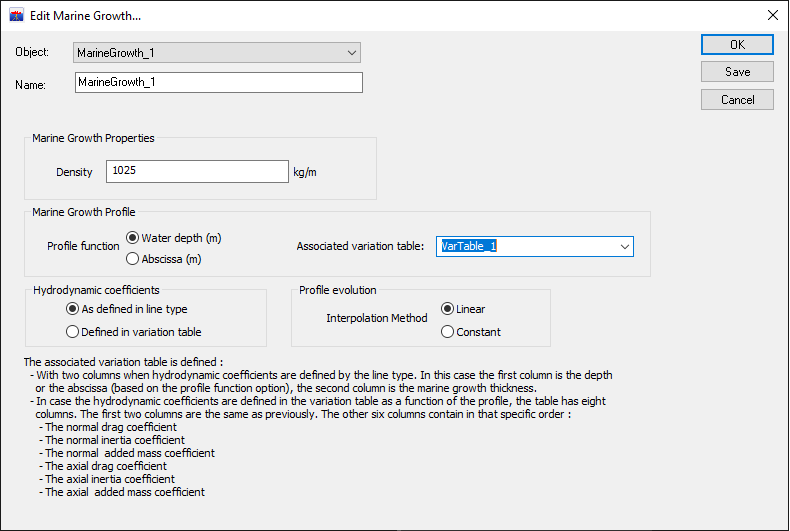The height and width of the screenshot is (531, 790).
Task: Click the Cancel button
Action: (x=737, y=100)
